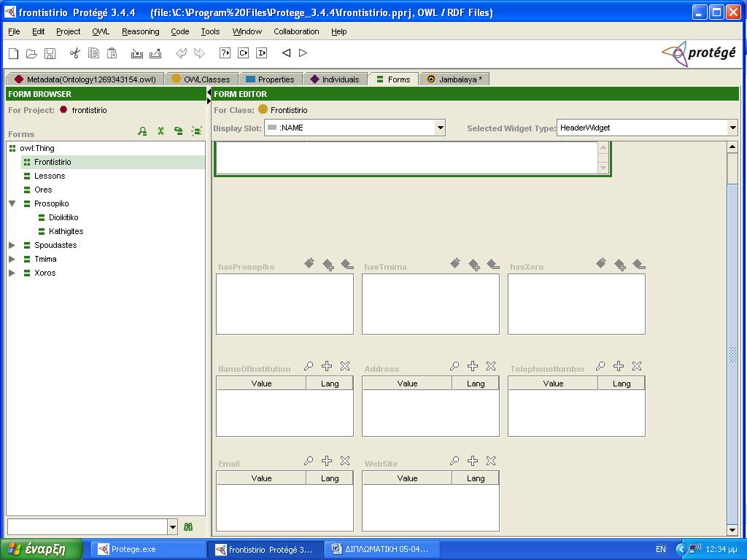Select the Ores form in the tree
This screenshot has height=560, width=747.
point(43,190)
